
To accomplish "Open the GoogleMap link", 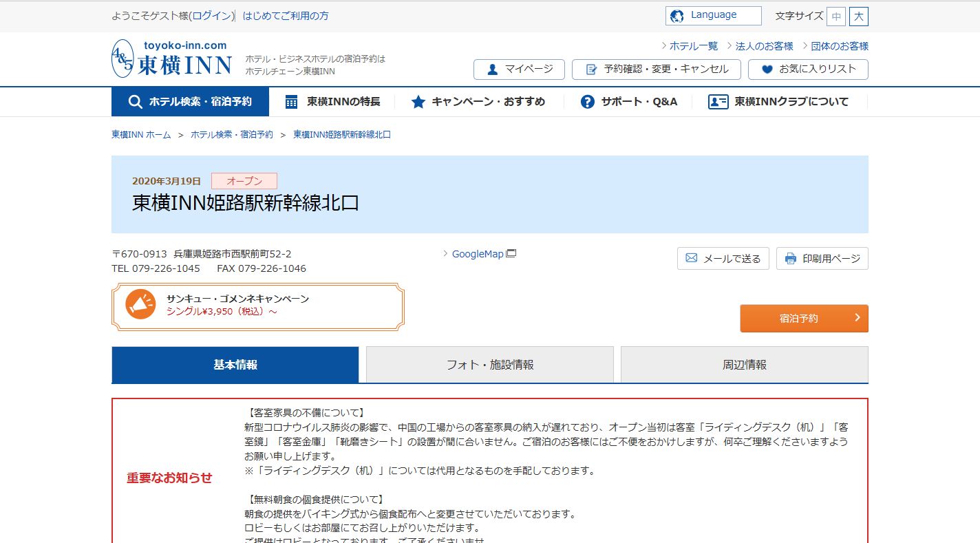I will click(478, 254).
